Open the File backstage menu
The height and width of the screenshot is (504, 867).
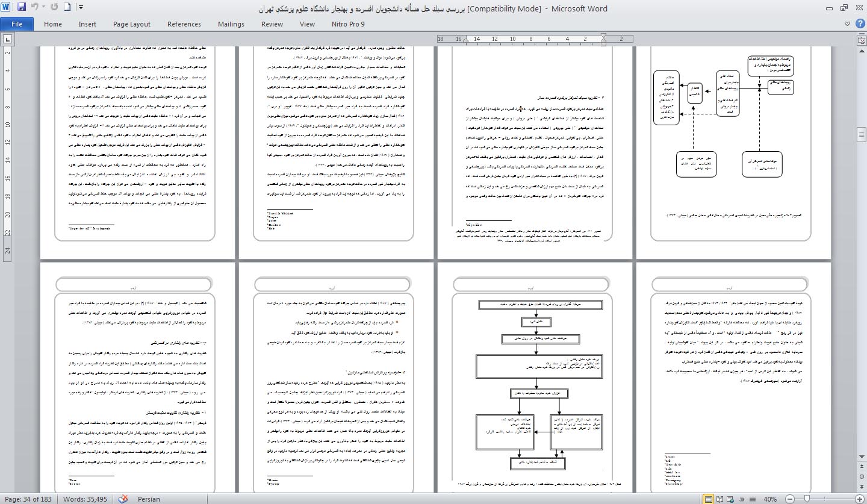pos(17,24)
